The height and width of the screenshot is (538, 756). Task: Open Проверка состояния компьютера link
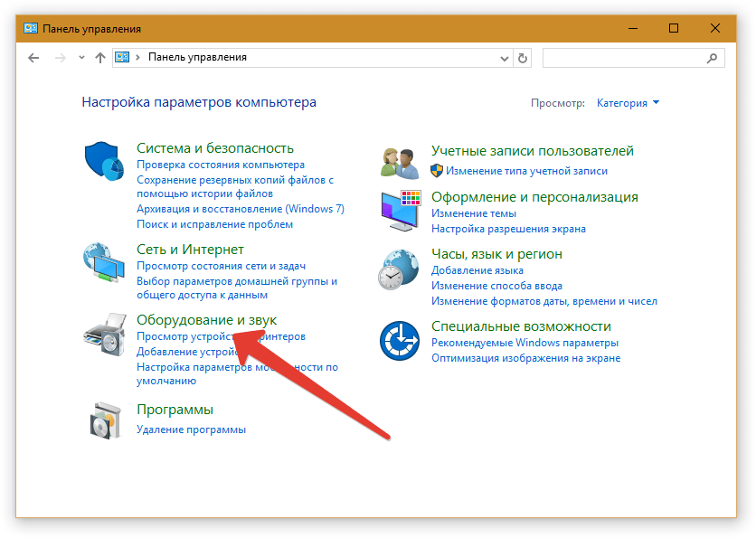click(x=221, y=165)
